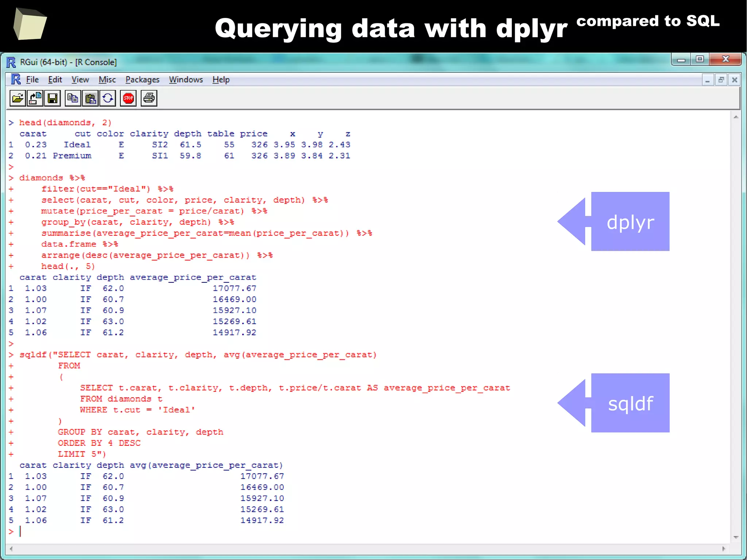The height and width of the screenshot is (560, 747).
Task: Click the vertical scrollbar down arrow
Action: [x=736, y=537]
